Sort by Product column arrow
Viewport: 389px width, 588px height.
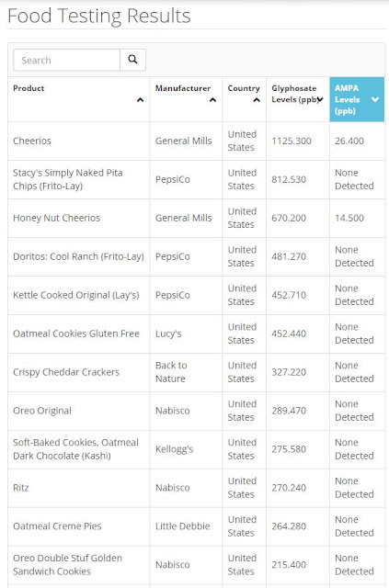click(140, 100)
